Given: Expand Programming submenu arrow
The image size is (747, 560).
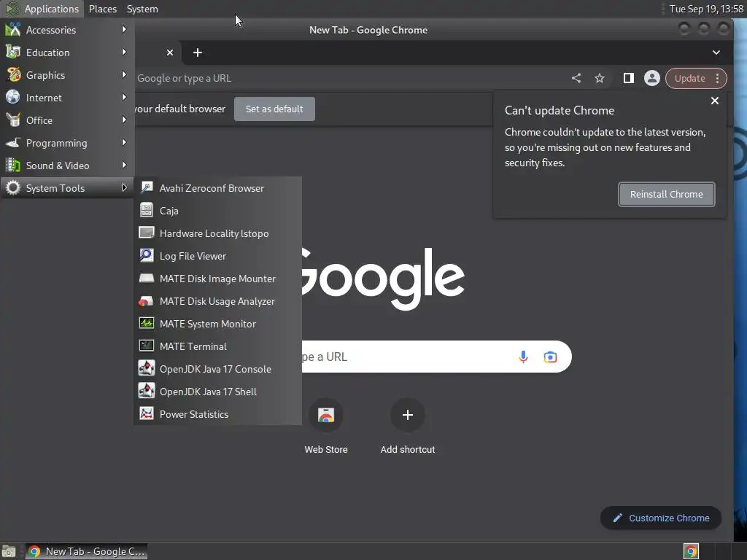Looking at the screenshot, I should point(124,142).
